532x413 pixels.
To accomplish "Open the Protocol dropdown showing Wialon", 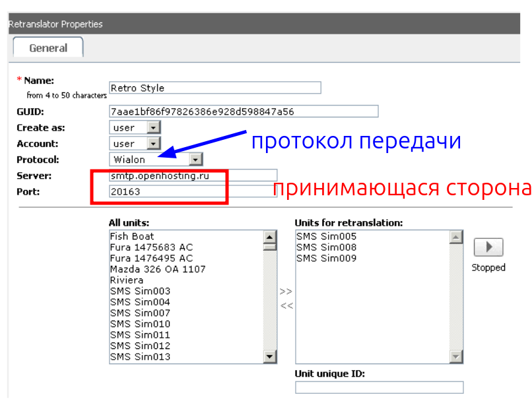I will pyautogui.click(x=195, y=159).
